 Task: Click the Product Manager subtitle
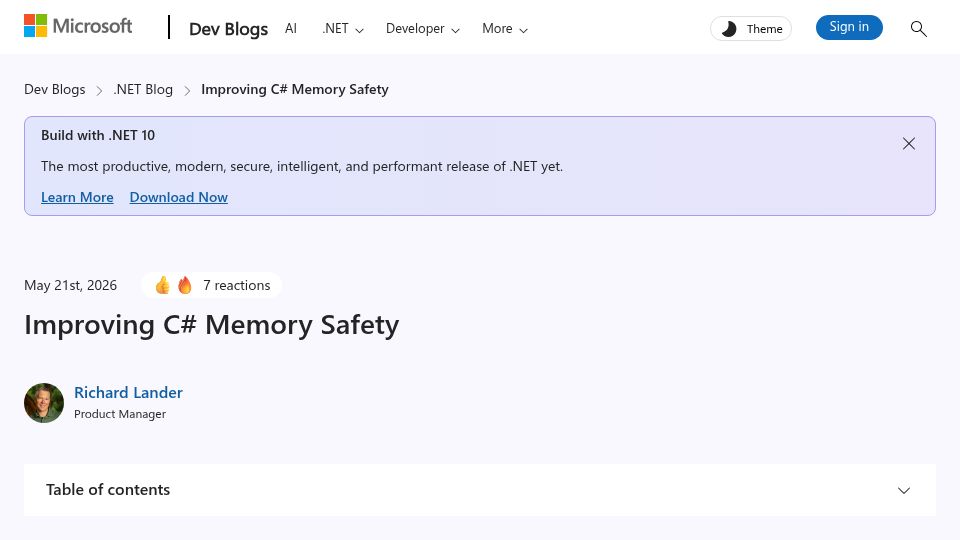point(120,414)
